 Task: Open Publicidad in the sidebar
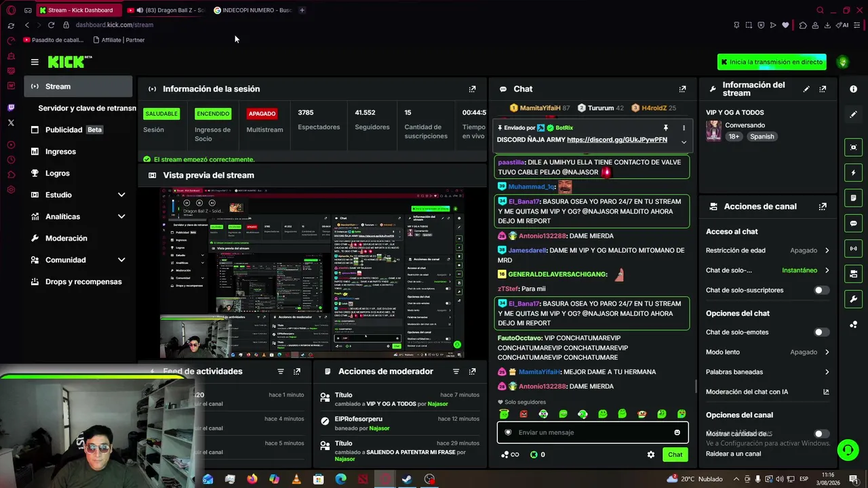coord(78,130)
